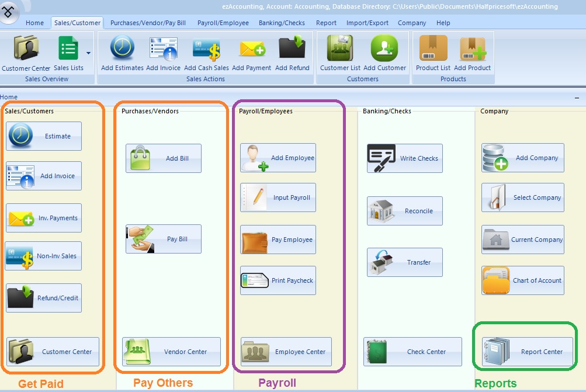The image size is (586, 392).
Task: Click the Add Invoice ribbon icon
Action: pos(163,49)
